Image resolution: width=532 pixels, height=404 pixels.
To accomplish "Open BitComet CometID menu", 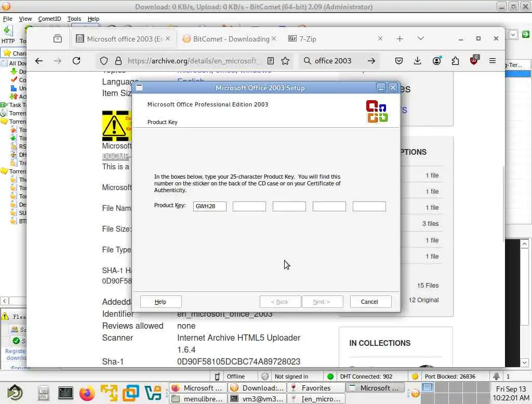I will click(49, 19).
